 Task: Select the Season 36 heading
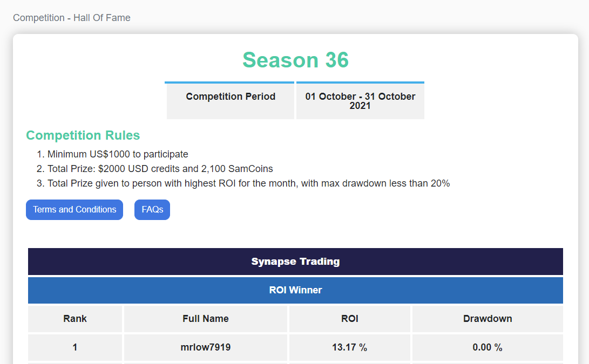[295, 60]
